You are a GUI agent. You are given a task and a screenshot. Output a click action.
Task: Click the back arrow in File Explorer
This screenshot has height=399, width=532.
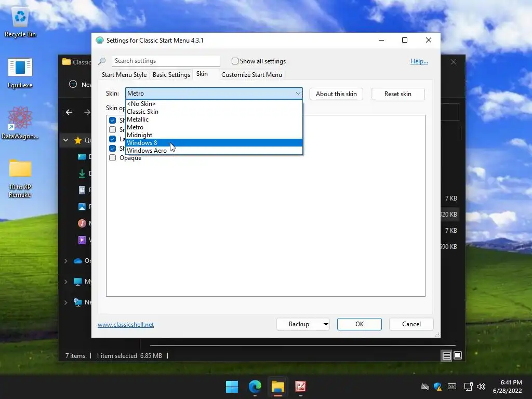(x=69, y=112)
